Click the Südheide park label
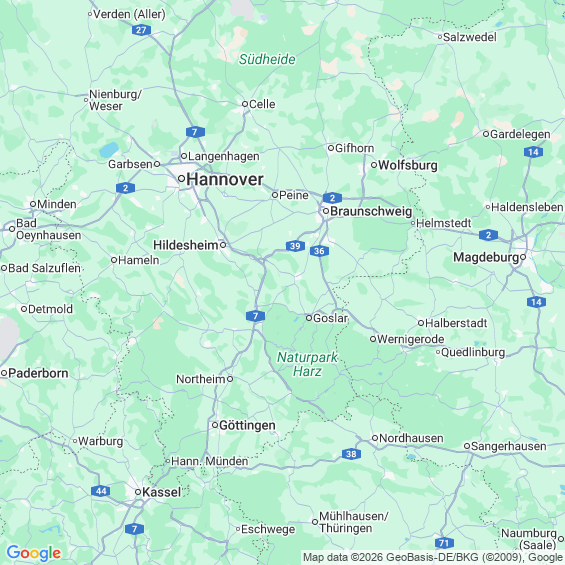The image size is (565, 565). tap(267, 59)
